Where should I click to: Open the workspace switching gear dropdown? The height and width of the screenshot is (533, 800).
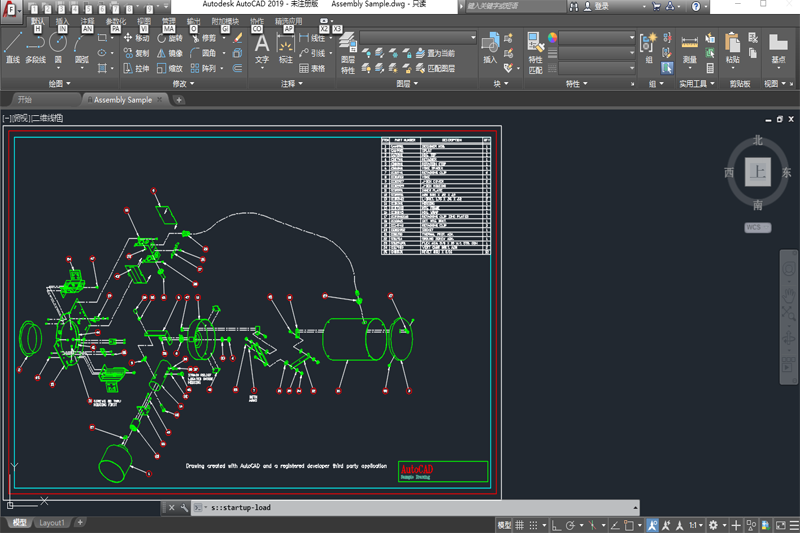[716, 525]
